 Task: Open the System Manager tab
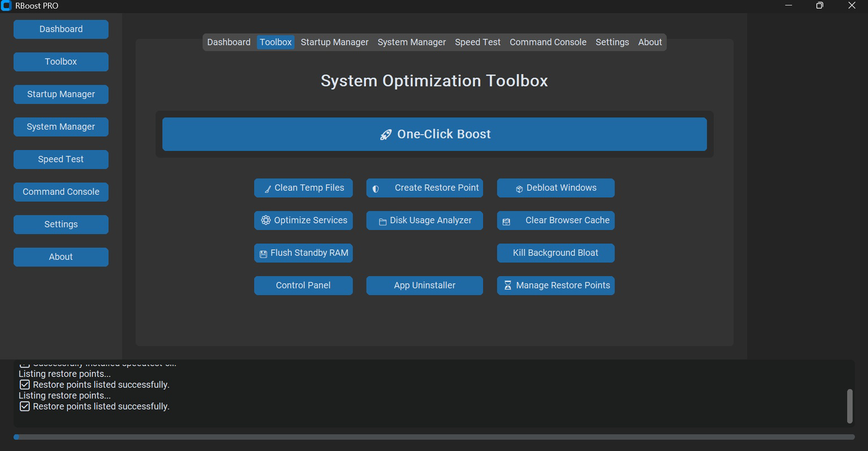411,42
